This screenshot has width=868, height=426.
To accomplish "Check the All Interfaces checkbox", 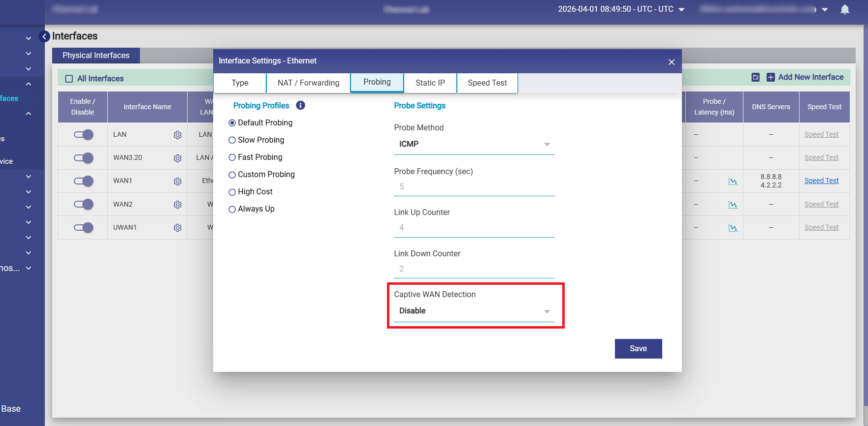I will [x=69, y=79].
